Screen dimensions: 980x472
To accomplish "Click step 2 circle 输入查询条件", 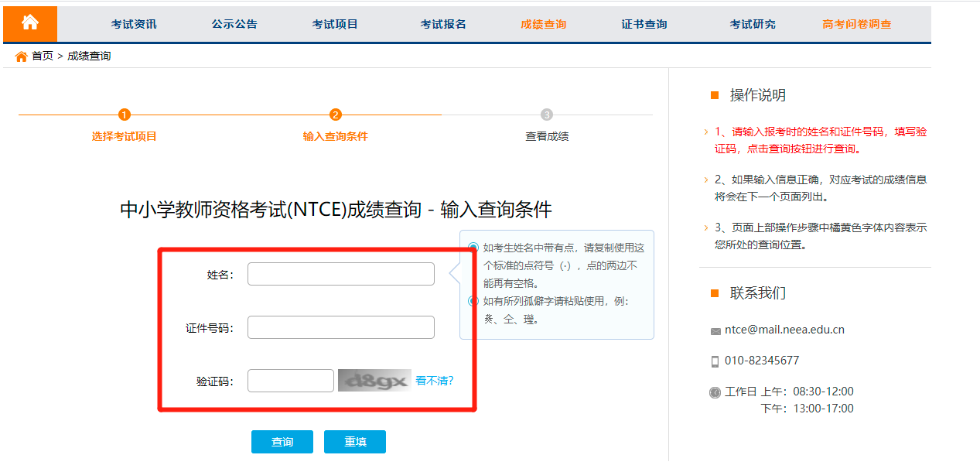I will (335, 115).
